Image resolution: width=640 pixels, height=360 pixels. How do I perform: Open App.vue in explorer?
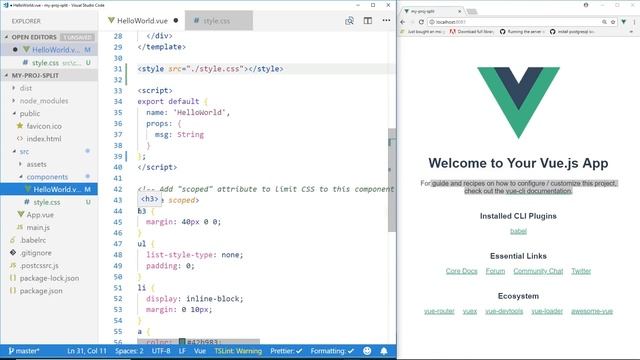tap(40, 215)
